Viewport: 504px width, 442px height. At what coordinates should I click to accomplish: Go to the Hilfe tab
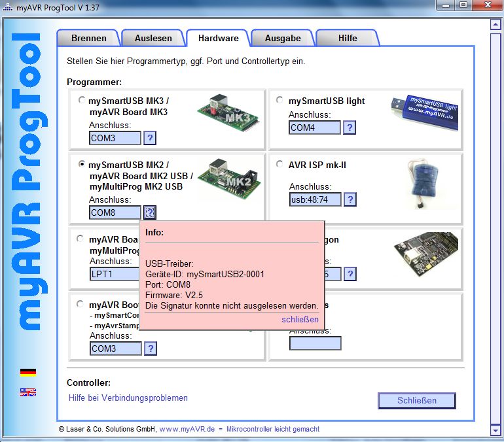pos(348,38)
